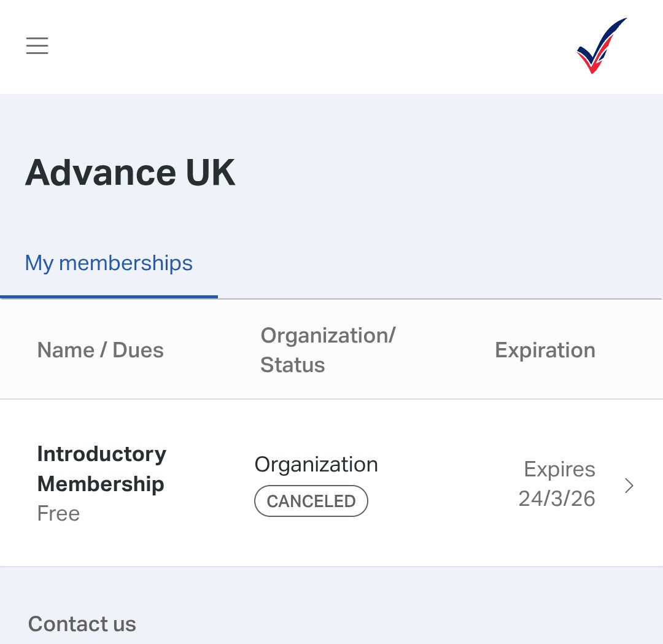The image size is (663, 644).
Task: Switch to the My memberships tab
Action: click(x=109, y=263)
